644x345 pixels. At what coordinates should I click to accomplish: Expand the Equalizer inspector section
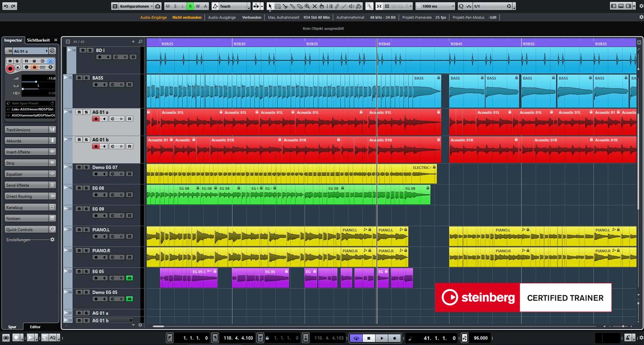pyautogui.click(x=30, y=174)
